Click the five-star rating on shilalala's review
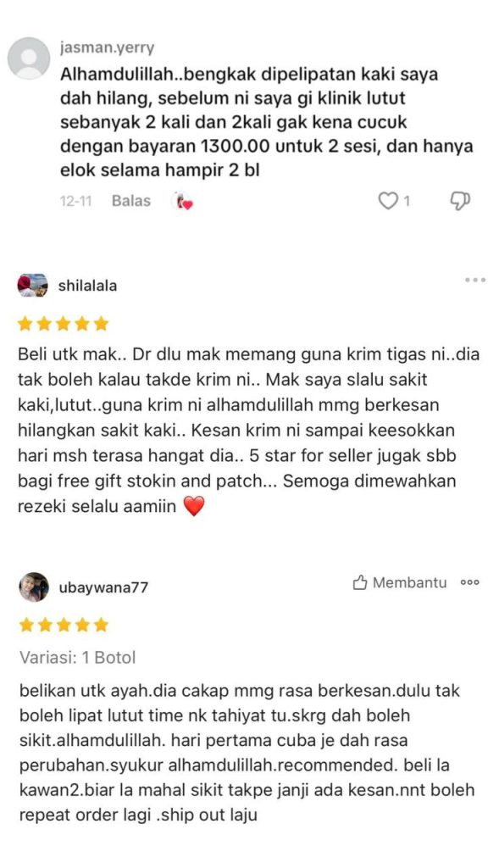This screenshot has width=488, height=868. [x=63, y=324]
